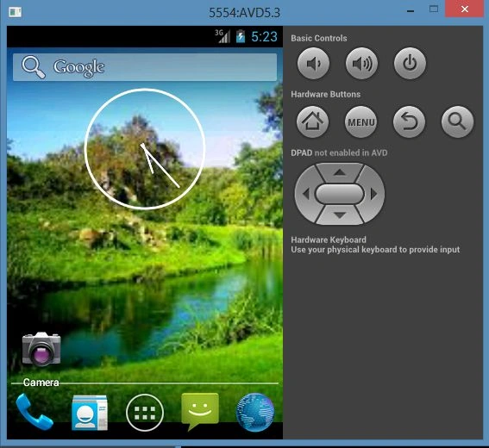Click the DPAD down arrow

(340, 215)
